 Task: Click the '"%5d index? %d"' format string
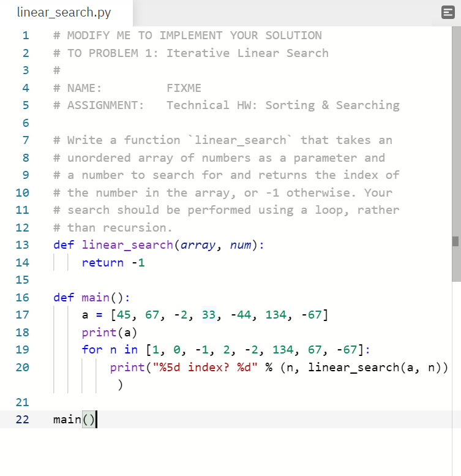click(205, 368)
